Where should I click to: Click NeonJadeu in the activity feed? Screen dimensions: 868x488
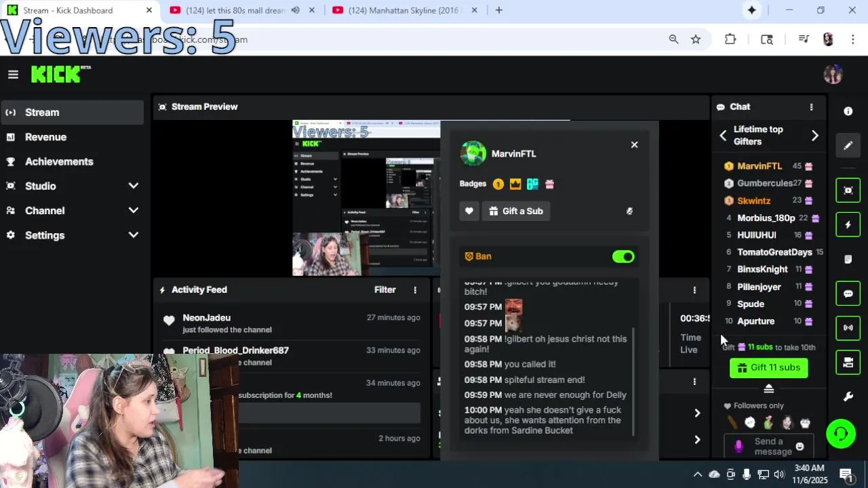[x=206, y=318]
